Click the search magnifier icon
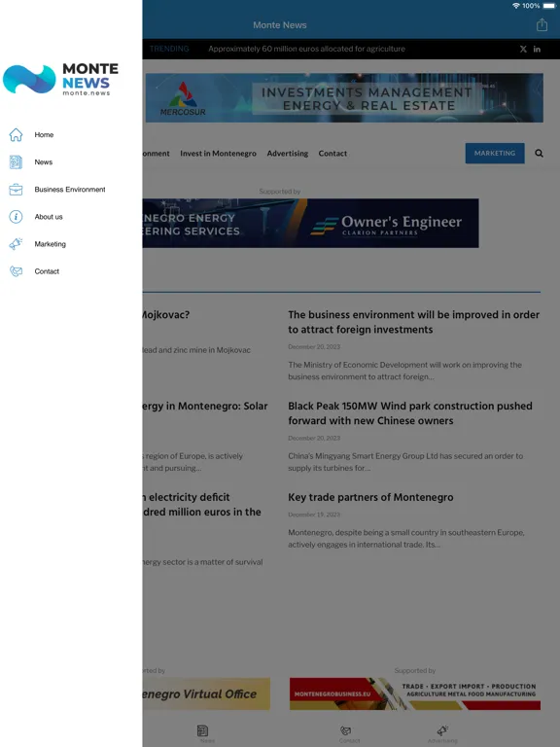 click(539, 153)
